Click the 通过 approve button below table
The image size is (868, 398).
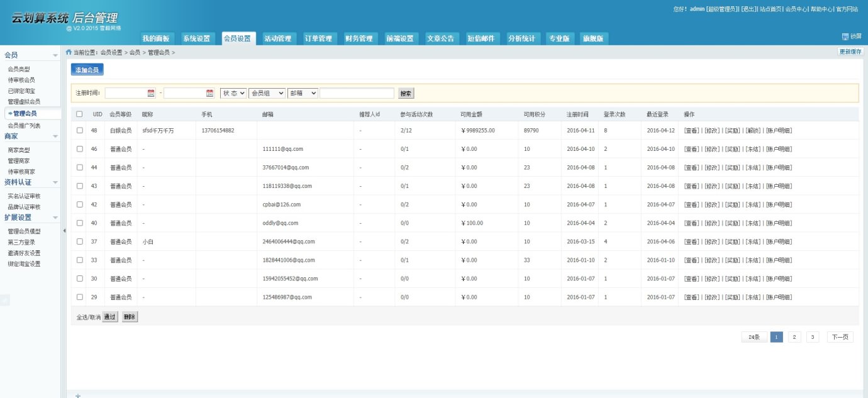coord(110,317)
